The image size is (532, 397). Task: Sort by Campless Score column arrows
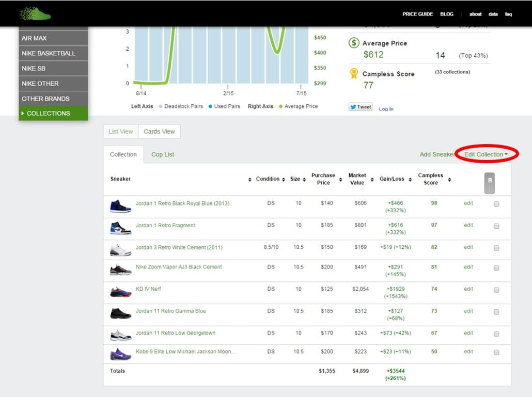pyautogui.click(x=449, y=179)
